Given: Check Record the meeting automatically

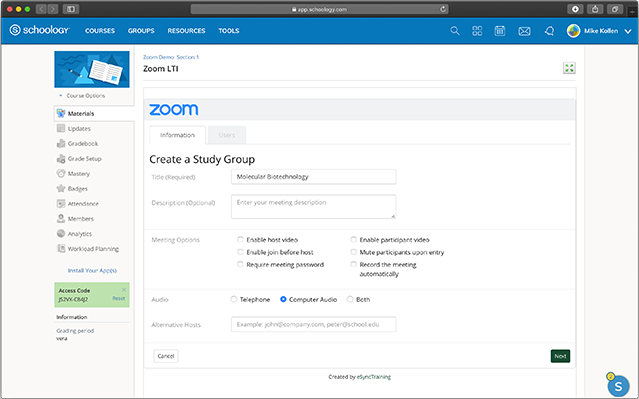Looking at the screenshot, I should pyautogui.click(x=353, y=265).
